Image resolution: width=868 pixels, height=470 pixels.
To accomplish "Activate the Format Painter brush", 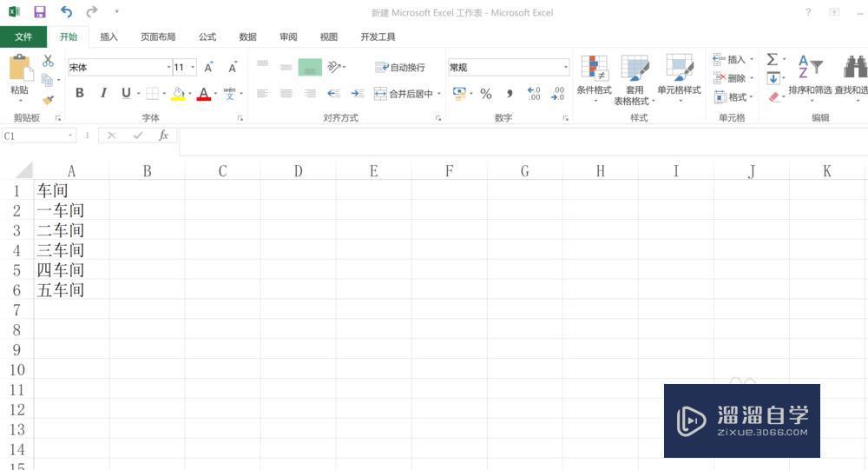I will [48, 100].
